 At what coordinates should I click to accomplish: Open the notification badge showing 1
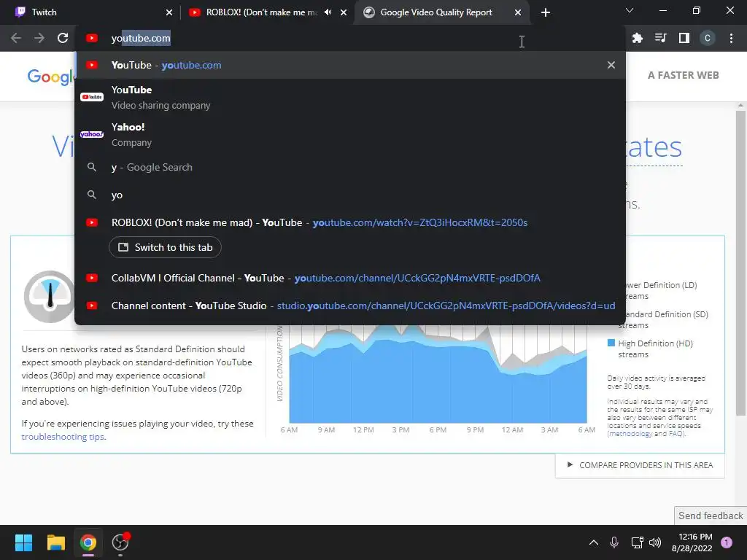pos(726,542)
